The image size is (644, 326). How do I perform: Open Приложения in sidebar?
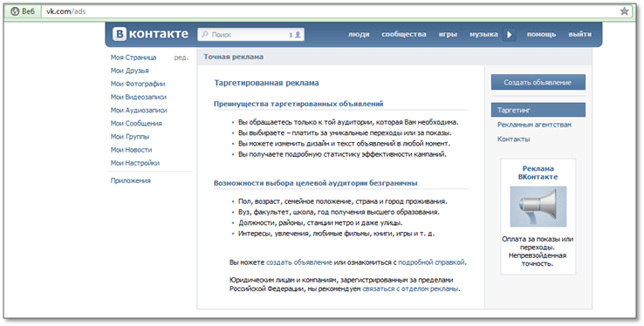131,180
